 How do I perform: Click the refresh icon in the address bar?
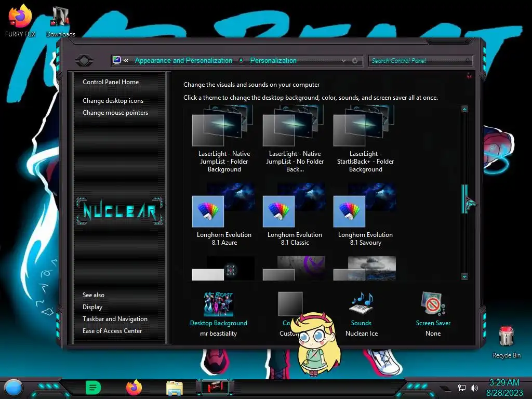(355, 61)
